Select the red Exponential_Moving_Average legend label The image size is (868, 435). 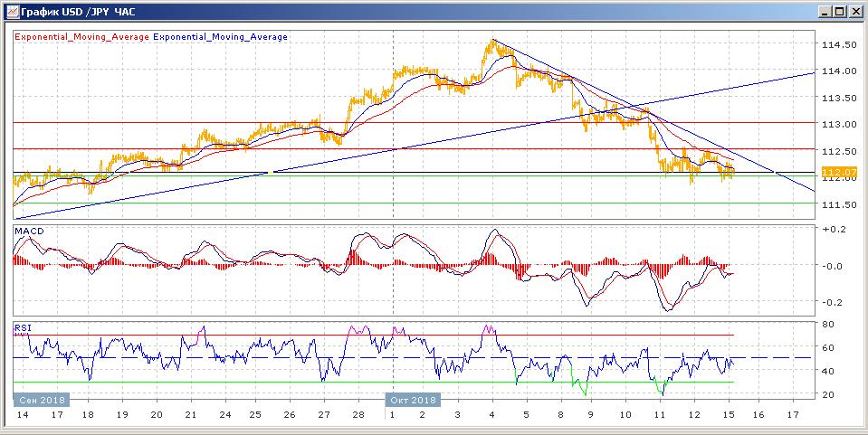point(82,37)
